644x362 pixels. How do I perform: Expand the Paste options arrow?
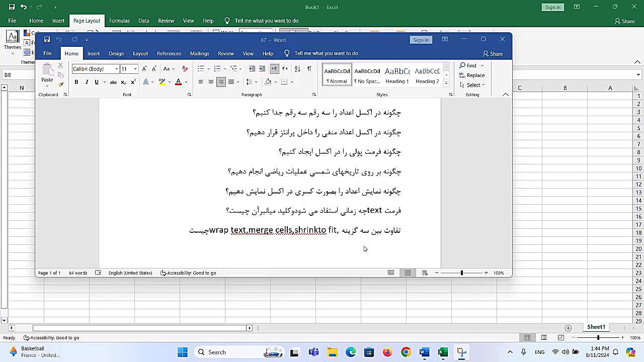47,86
